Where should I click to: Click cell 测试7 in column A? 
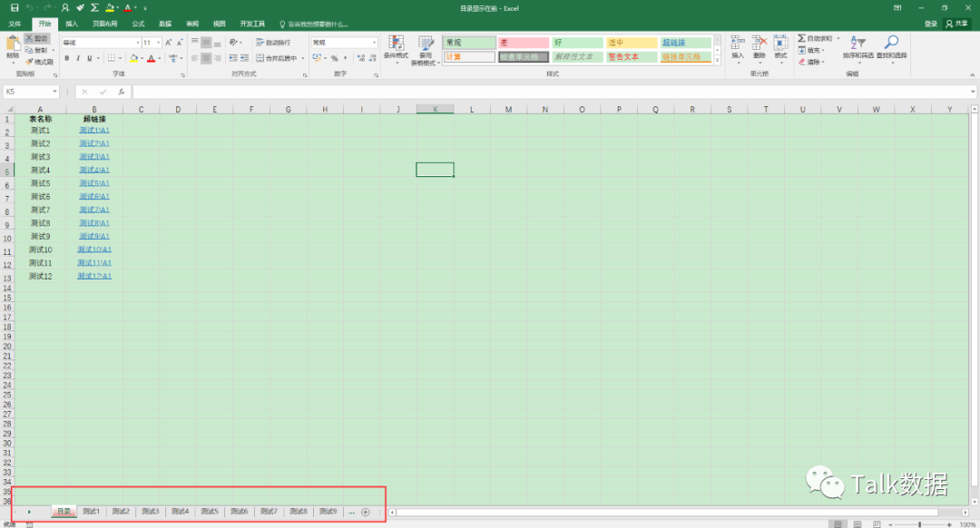[x=40, y=210]
